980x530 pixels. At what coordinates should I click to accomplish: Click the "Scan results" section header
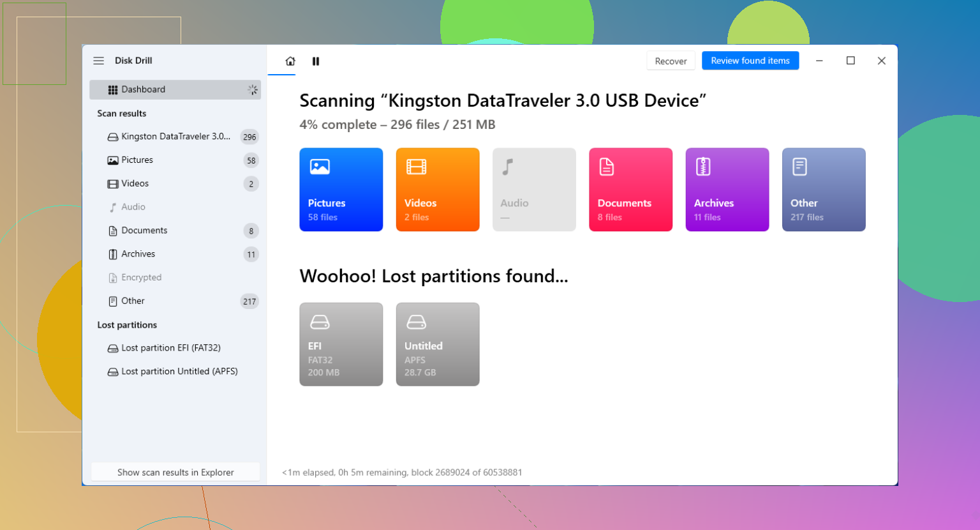coord(122,114)
